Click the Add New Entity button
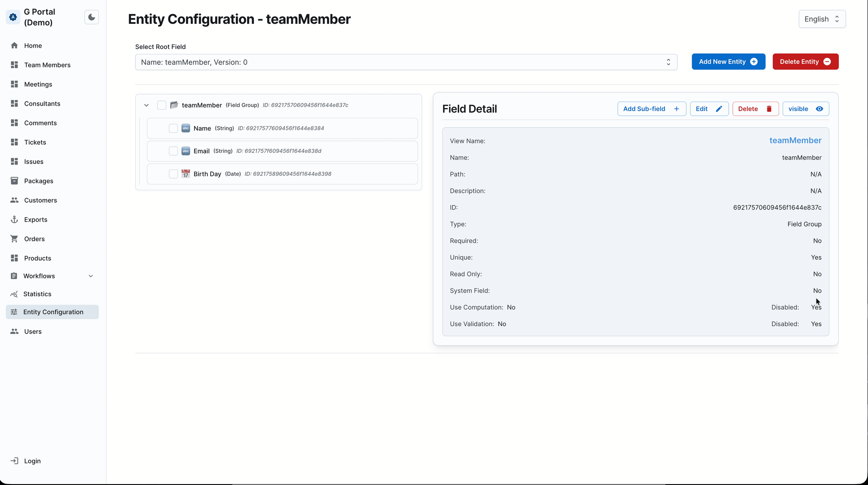 (x=728, y=62)
